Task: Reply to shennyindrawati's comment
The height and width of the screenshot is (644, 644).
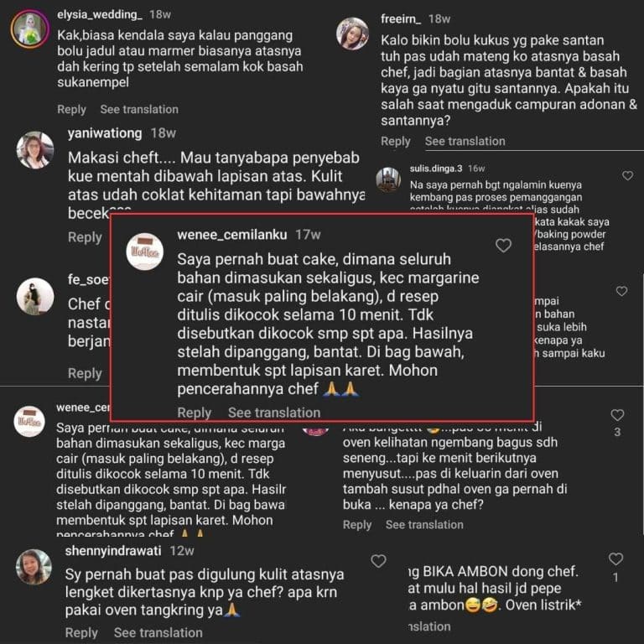Action: [x=81, y=632]
